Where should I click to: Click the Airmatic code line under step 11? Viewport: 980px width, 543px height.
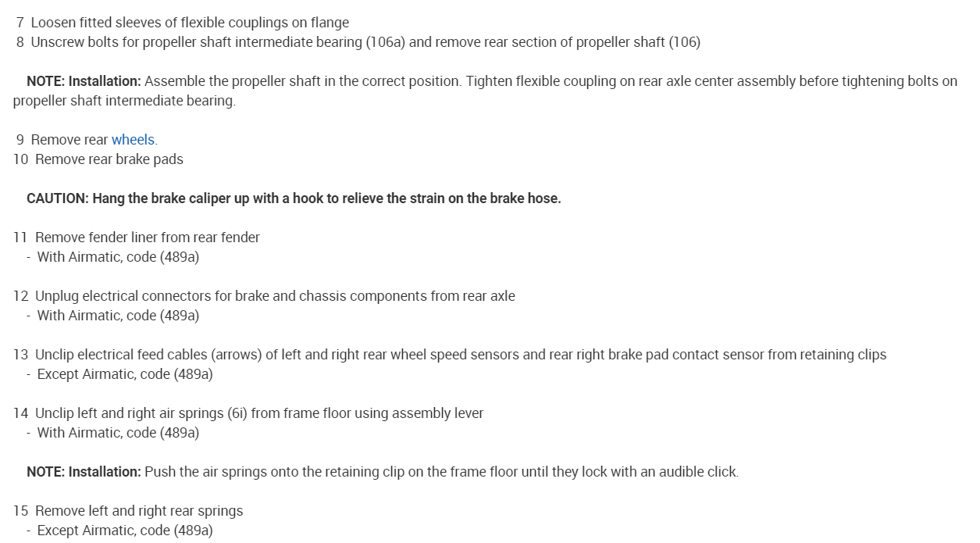(118, 257)
